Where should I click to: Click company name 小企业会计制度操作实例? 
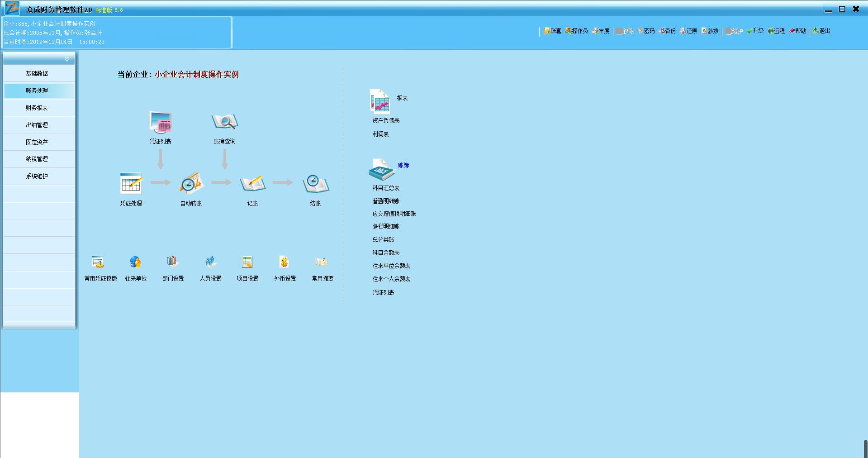[x=197, y=74]
